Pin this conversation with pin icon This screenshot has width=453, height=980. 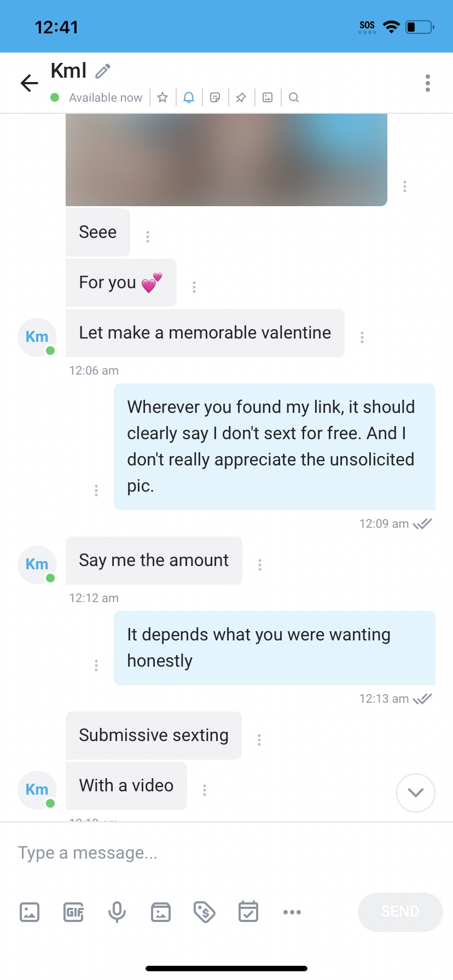pos(241,97)
